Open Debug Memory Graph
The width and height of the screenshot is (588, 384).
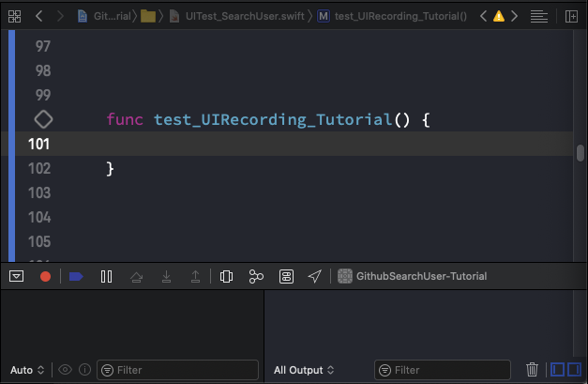pyautogui.click(x=256, y=276)
